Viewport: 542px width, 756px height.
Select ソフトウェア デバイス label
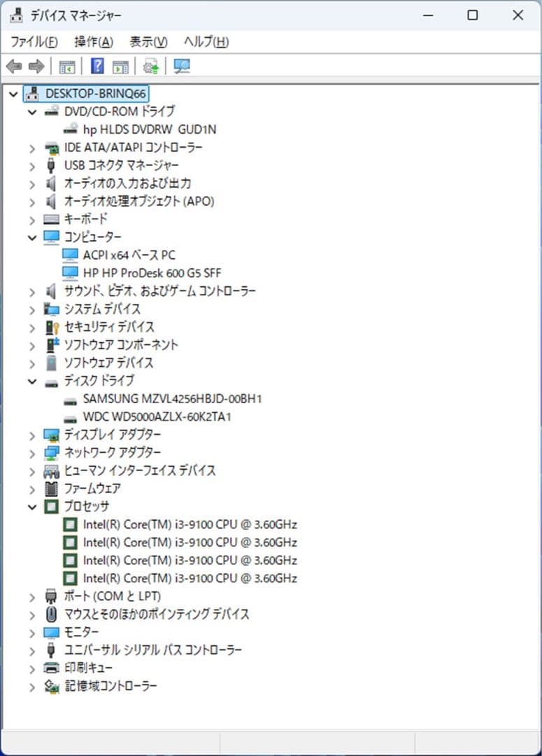(109, 363)
